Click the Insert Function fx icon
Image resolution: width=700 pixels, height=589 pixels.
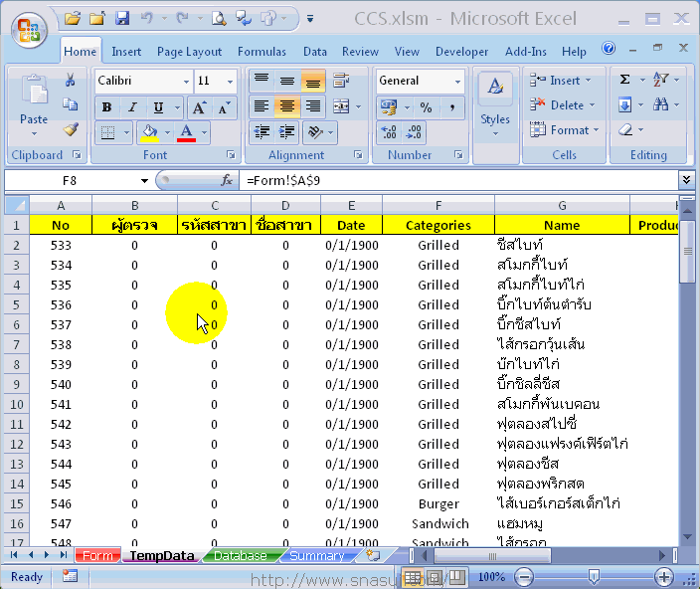227,180
